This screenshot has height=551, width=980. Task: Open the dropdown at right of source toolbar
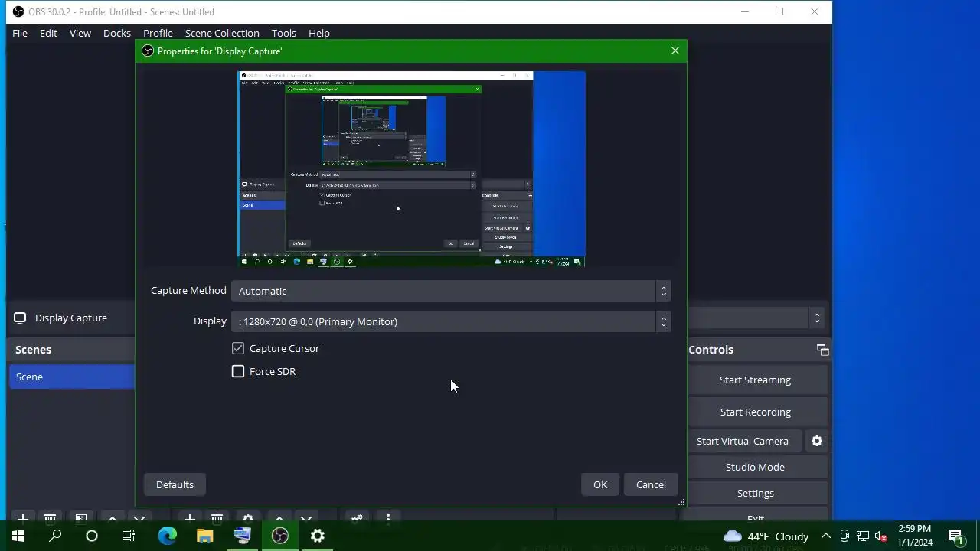[x=817, y=318]
